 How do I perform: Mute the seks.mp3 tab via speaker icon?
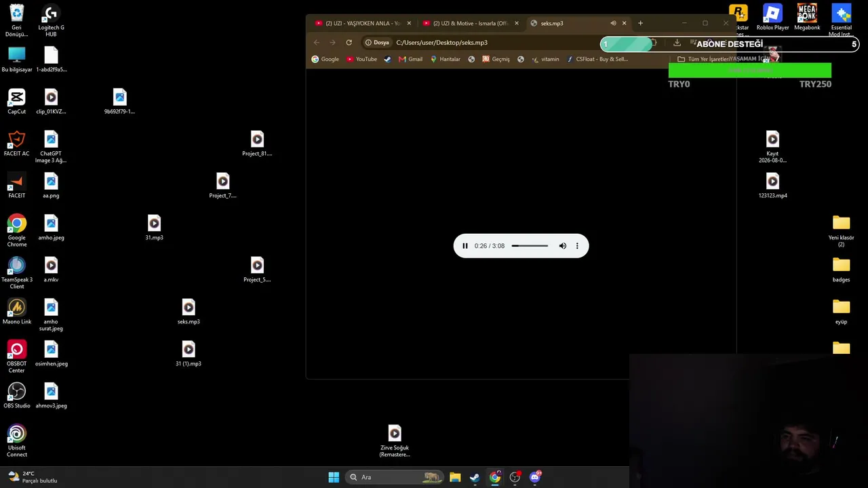point(613,23)
